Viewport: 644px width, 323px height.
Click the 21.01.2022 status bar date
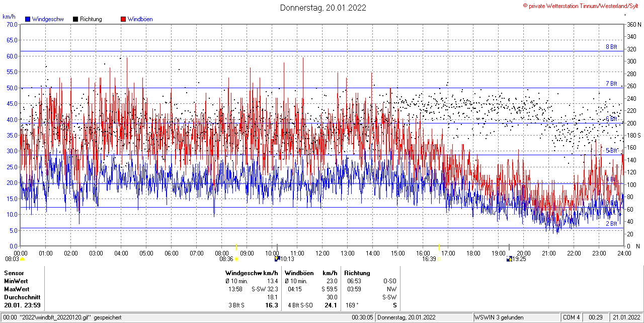point(626,317)
